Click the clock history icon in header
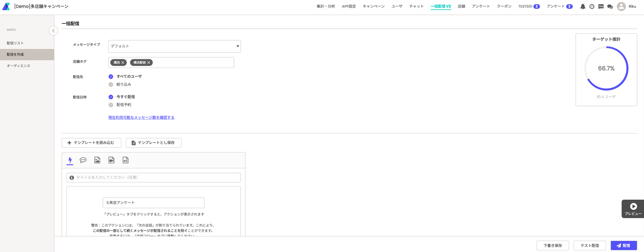This screenshot has height=252, width=644. click(592, 7)
